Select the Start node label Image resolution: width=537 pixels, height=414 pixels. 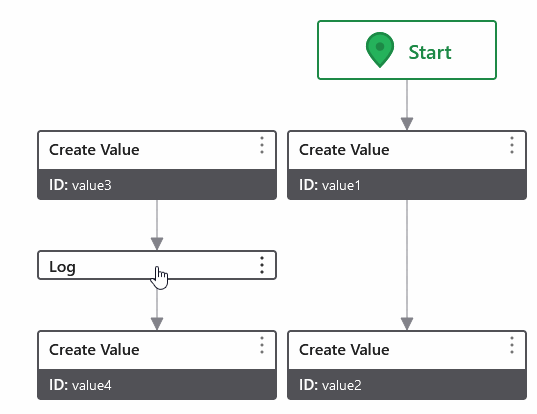tap(430, 52)
